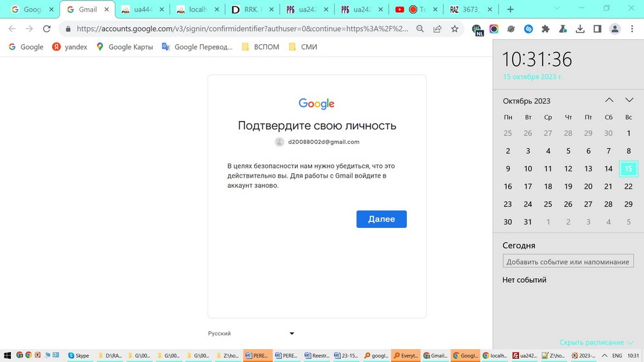This screenshot has height=362, width=644.
Task: Close the YouTube tab
Action: coord(435,10)
